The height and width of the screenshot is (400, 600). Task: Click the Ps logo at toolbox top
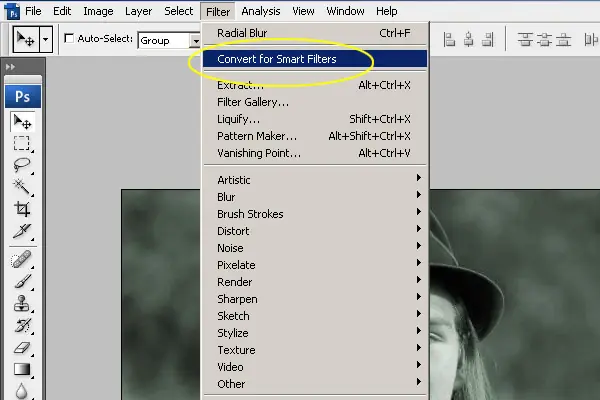pos(23,96)
